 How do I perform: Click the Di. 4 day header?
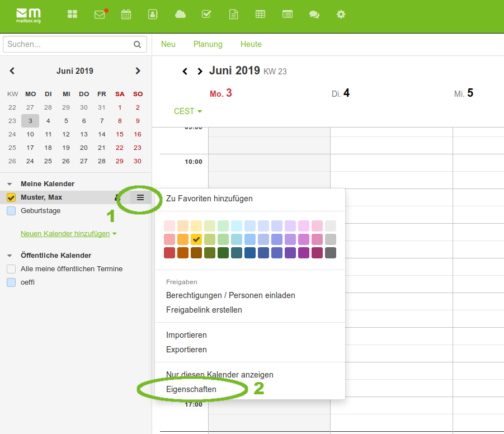pos(341,93)
